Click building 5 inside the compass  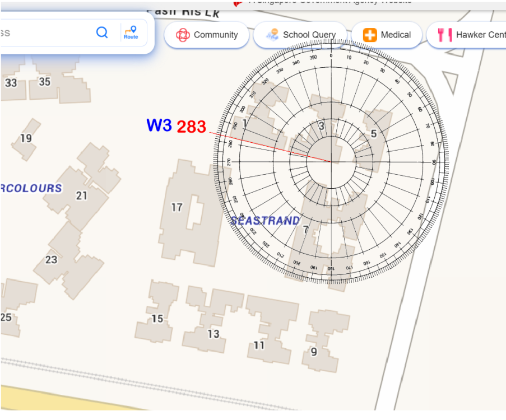[x=374, y=134]
